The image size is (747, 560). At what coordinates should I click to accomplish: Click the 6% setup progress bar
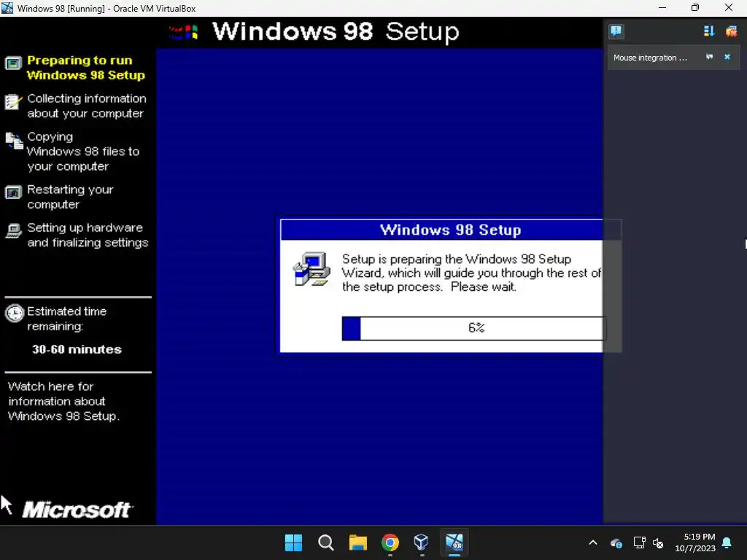pyautogui.click(x=473, y=328)
